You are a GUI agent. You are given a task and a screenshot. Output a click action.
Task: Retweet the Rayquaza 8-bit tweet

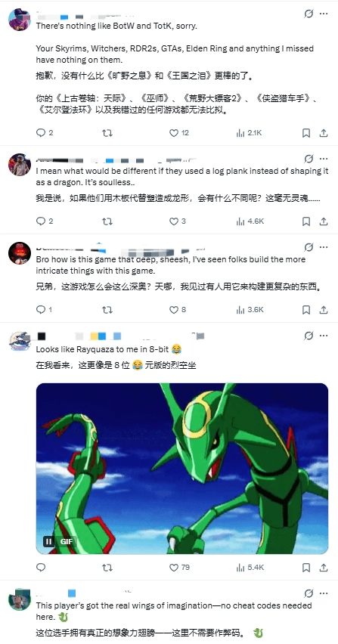click(107, 568)
